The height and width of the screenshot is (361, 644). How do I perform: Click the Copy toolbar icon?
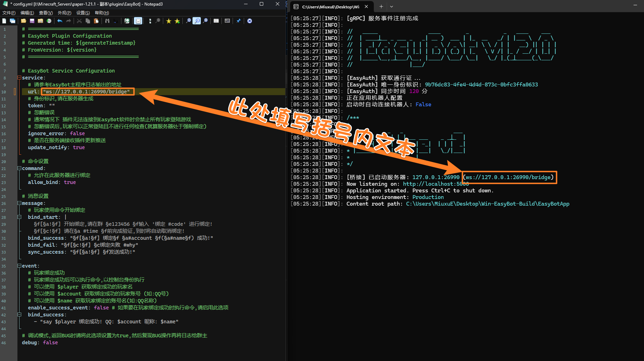[x=88, y=21]
